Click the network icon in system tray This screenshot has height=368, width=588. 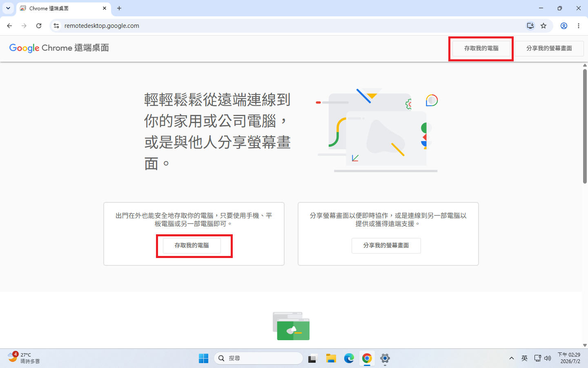537,358
